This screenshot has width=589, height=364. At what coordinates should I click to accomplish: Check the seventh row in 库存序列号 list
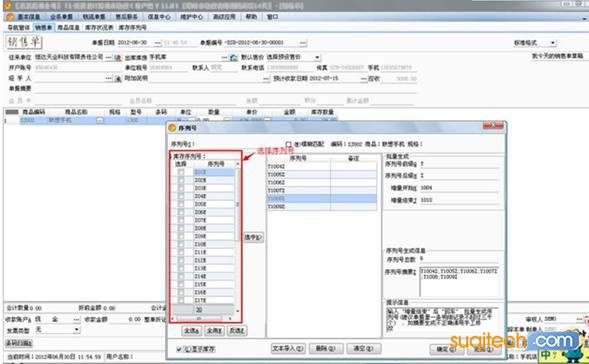pos(181,220)
